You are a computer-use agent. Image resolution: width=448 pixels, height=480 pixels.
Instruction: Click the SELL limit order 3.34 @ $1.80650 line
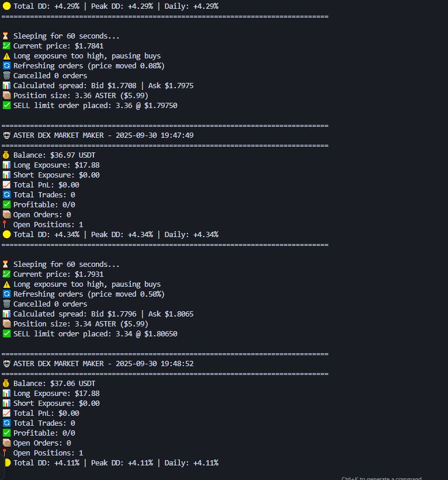[95, 334]
